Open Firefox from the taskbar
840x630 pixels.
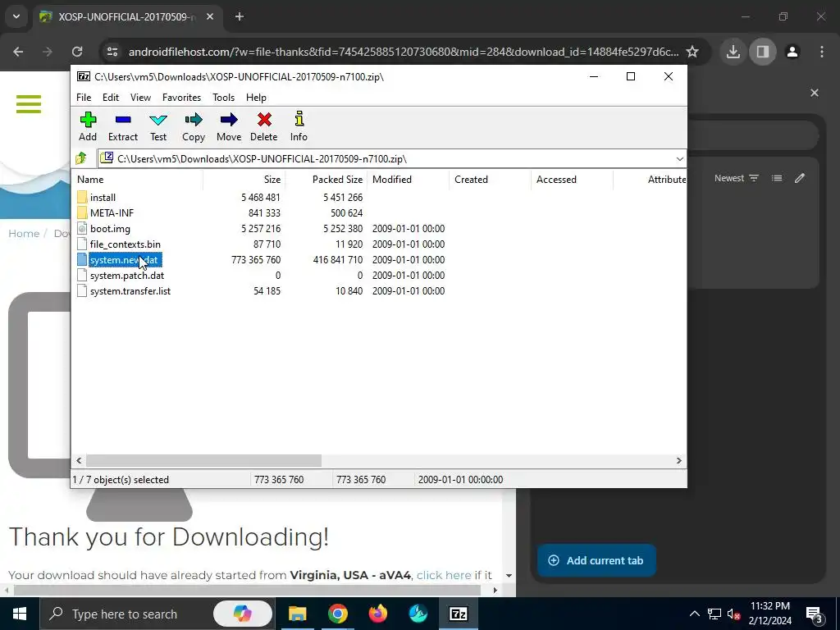pos(377,614)
